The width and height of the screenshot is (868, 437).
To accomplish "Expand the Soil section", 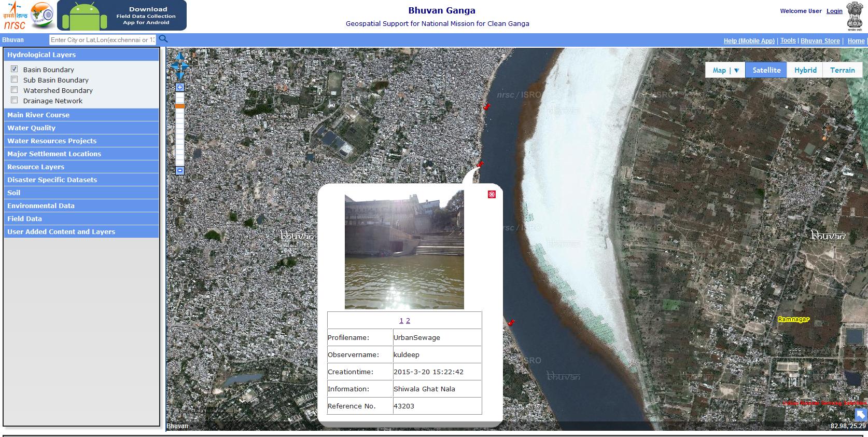I will click(81, 193).
